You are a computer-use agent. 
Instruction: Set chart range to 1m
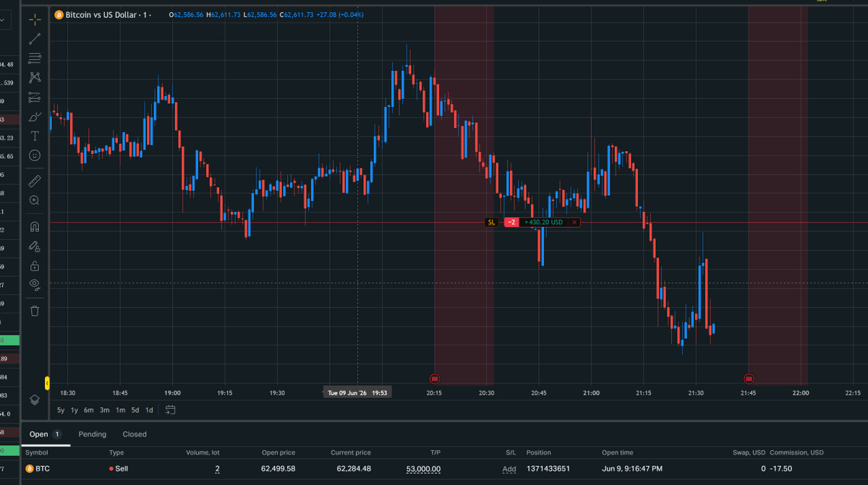[x=120, y=410]
